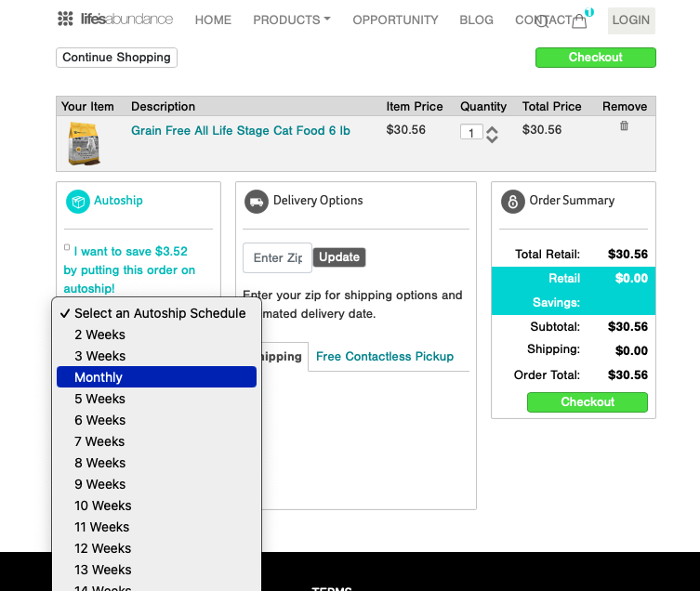The image size is (700, 591).
Task: Click the Delivery Options truck icon
Action: click(x=257, y=202)
